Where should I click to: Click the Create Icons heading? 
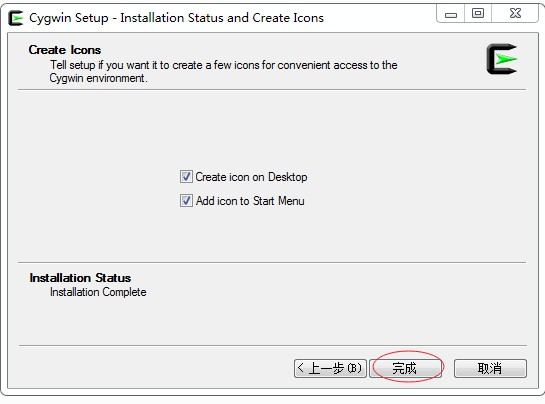click(65, 50)
